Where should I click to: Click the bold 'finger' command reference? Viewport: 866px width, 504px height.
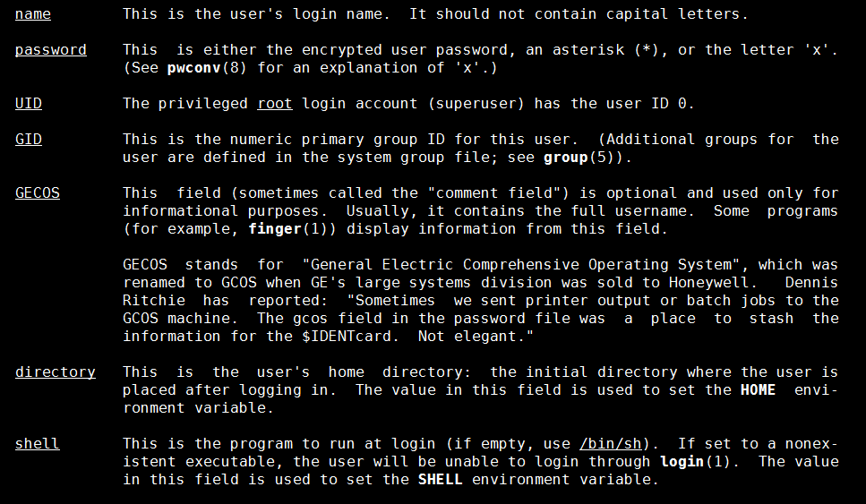pos(275,228)
